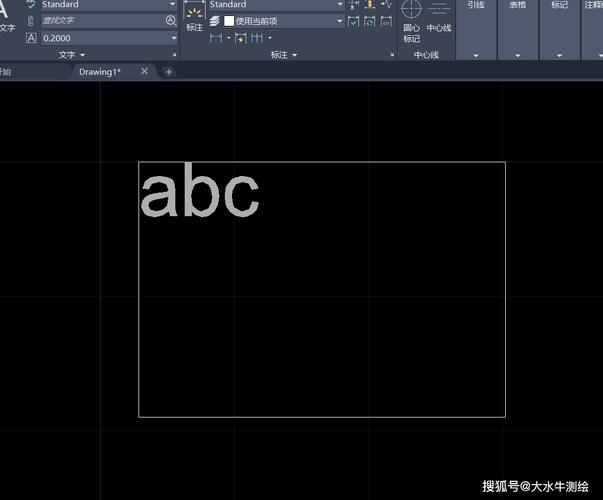This screenshot has width=603, height=500.
Task: Click the 标注 dimension tool icon
Action: click(194, 17)
